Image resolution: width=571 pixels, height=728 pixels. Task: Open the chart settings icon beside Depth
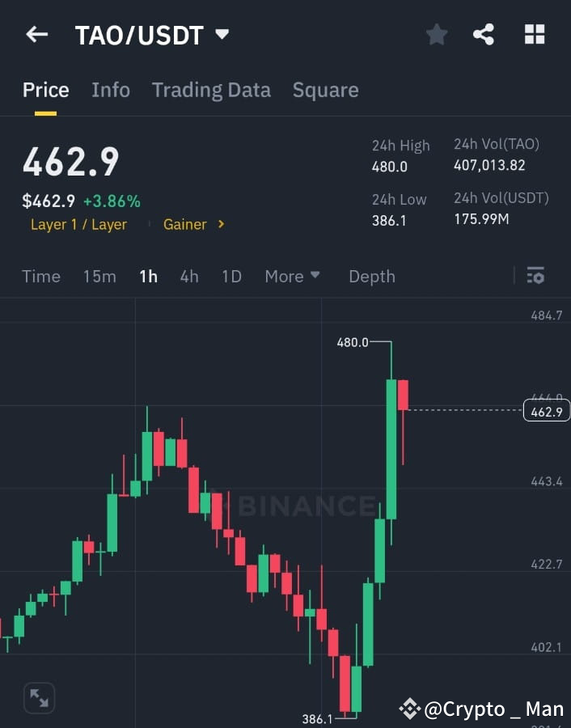point(535,276)
